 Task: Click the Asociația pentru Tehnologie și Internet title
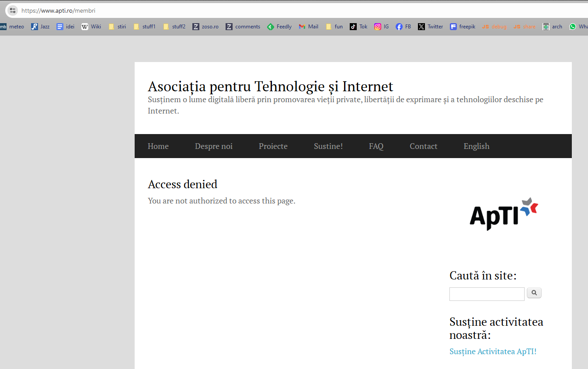pyautogui.click(x=270, y=86)
